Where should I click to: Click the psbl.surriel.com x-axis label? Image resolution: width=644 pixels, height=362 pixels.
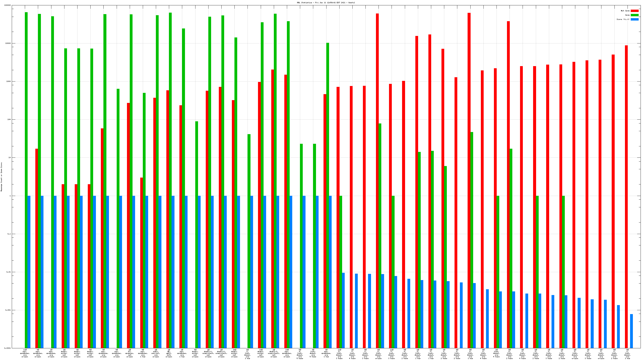click(x=156, y=353)
